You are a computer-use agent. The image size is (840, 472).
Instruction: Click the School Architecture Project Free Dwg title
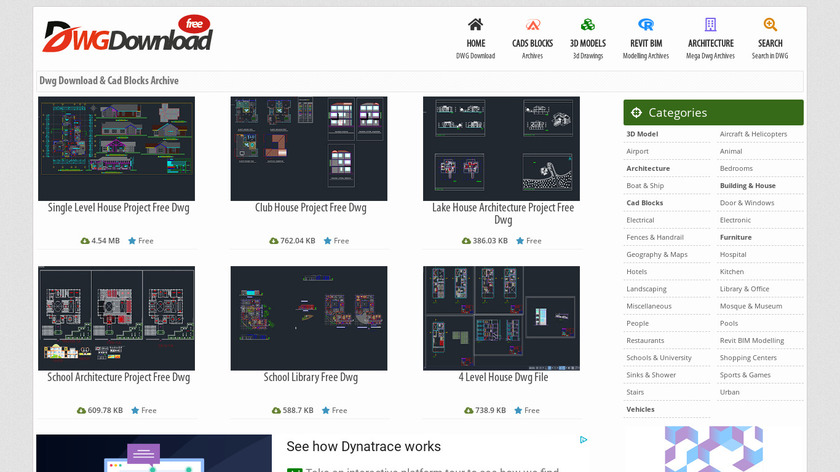coord(118,377)
